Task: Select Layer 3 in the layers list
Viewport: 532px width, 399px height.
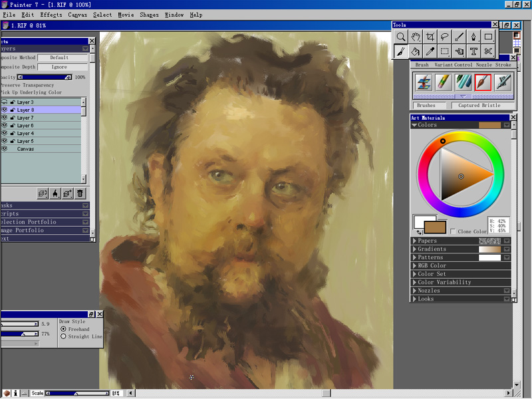Action: pyautogui.click(x=41, y=102)
